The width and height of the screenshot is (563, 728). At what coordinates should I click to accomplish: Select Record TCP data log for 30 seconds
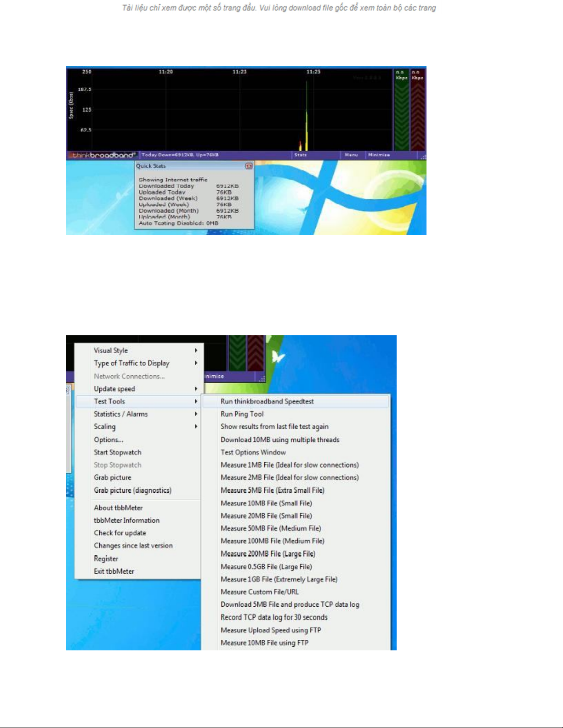[296, 617]
